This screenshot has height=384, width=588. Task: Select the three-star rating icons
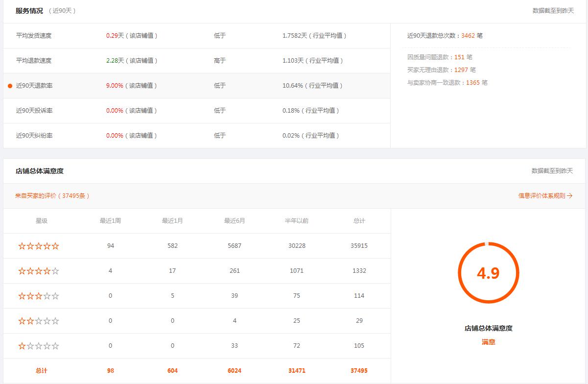pyautogui.click(x=39, y=296)
